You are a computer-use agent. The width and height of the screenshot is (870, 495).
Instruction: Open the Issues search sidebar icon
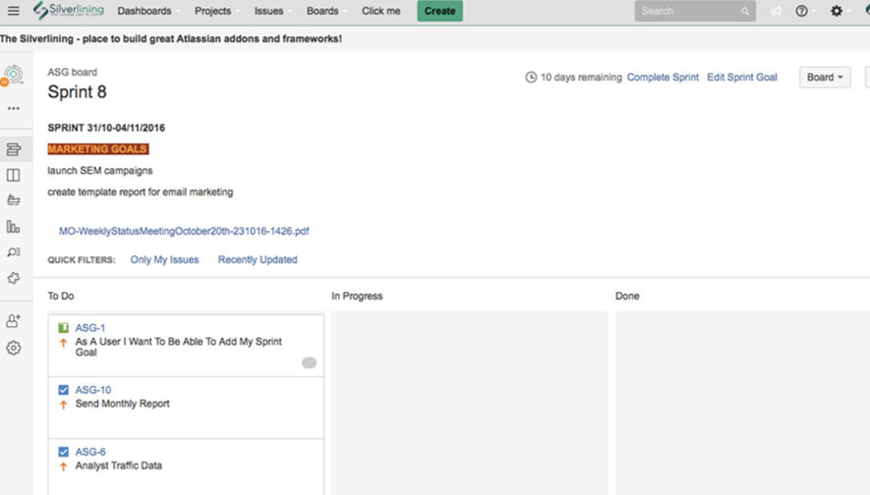(x=13, y=252)
